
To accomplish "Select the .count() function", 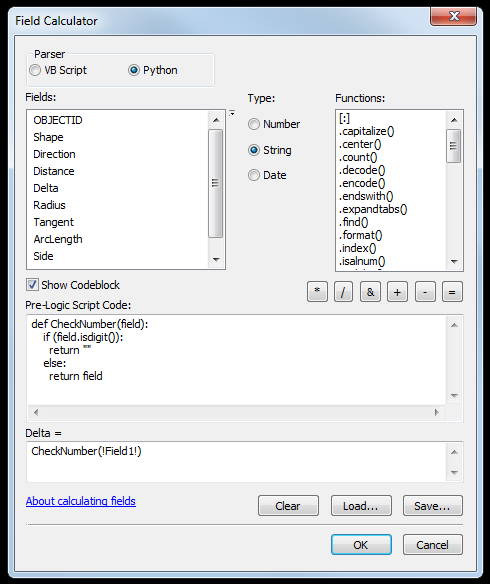I will [358, 157].
